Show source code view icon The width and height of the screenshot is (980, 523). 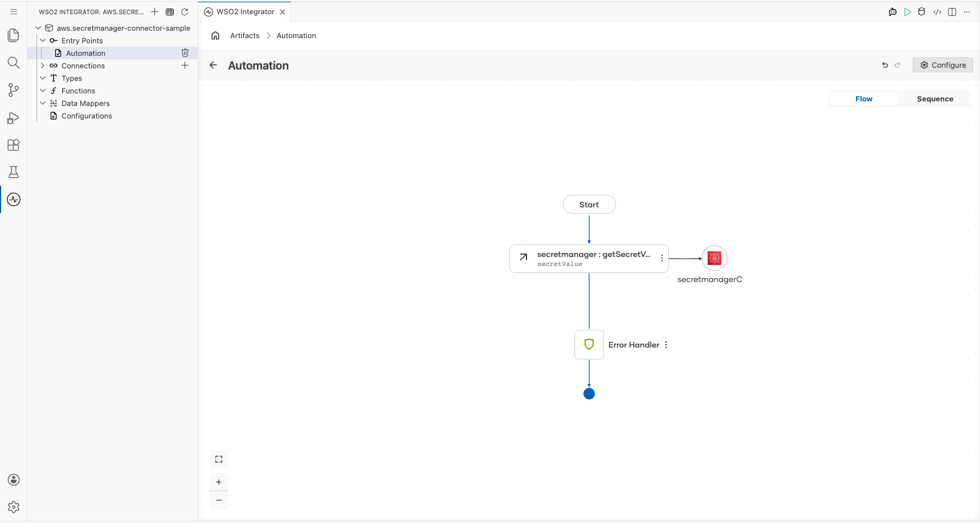point(937,11)
